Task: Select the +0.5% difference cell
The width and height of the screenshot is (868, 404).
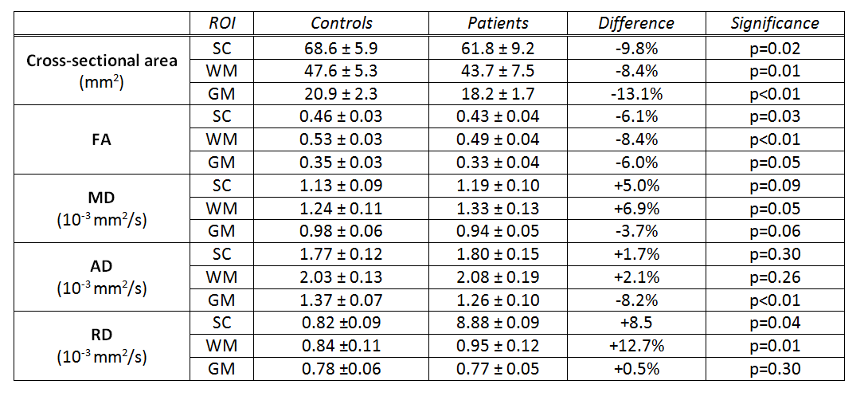Action: click(x=635, y=371)
